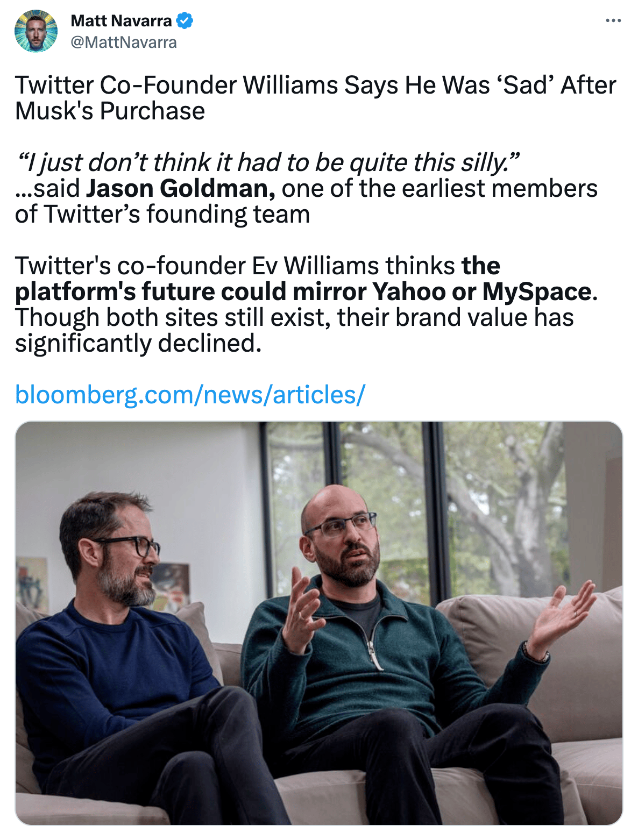
Task: Click the @MattNavarra handle
Action: [x=124, y=42]
